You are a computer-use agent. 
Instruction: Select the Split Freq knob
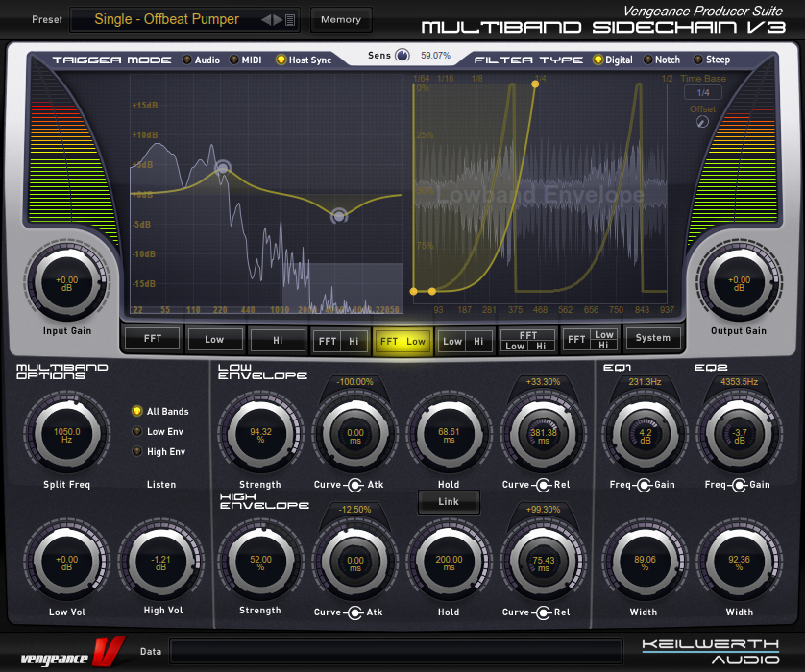(x=65, y=433)
